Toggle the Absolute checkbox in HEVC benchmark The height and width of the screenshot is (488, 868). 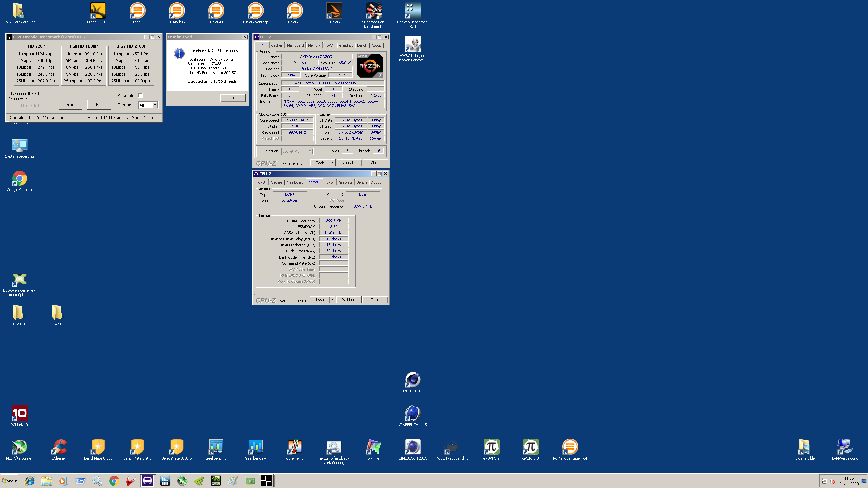click(x=140, y=96)
